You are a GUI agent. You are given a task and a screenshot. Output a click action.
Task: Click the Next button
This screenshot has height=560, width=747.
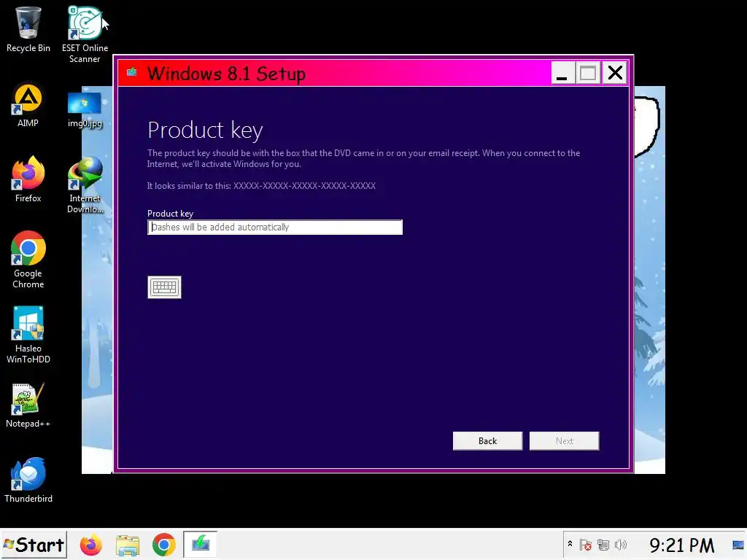[x=564, y=441]
